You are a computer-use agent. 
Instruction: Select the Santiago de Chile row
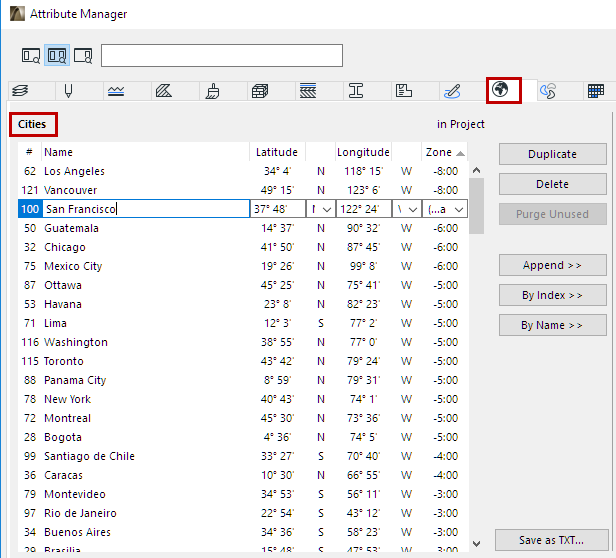click(x=243, y=456)
